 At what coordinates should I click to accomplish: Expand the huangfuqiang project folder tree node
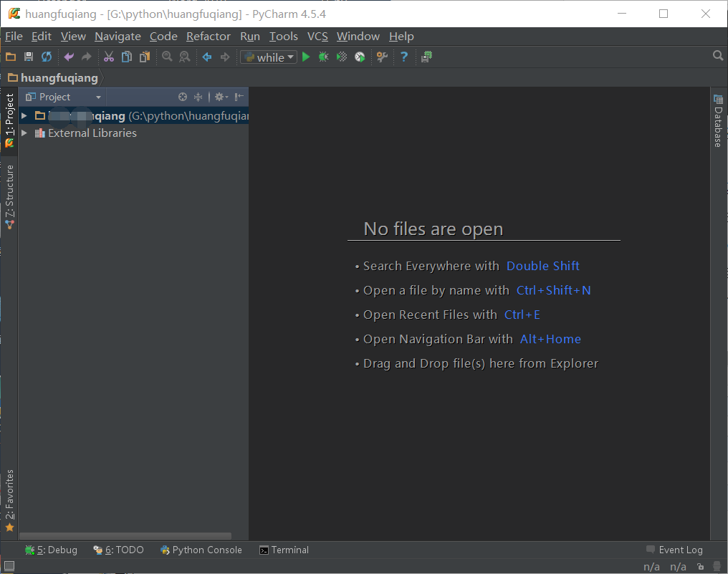click(24, 116)
